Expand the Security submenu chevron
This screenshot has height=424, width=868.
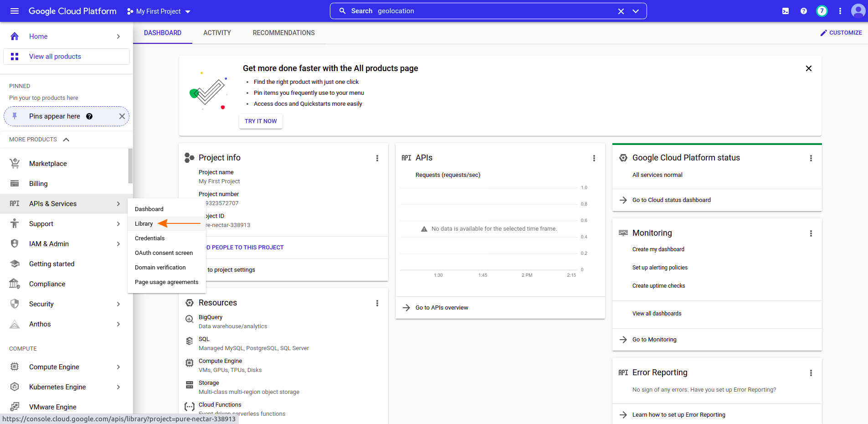point(118,304)
